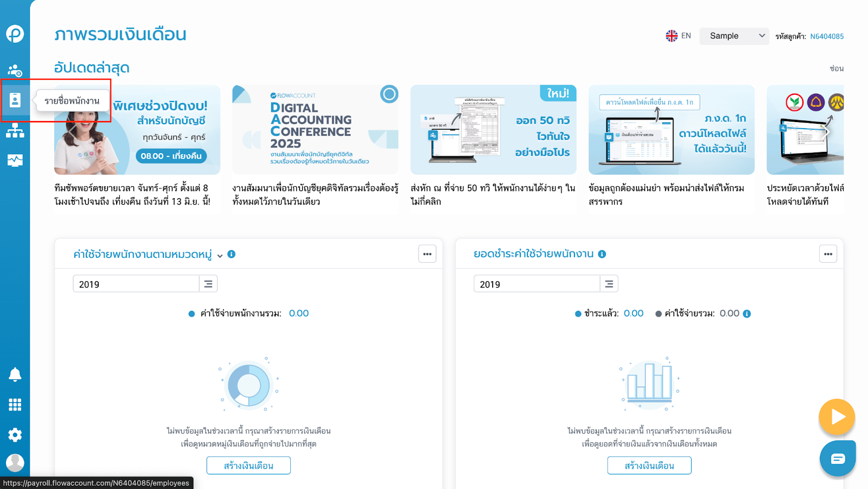Open more options menu on left card
This screenshot has height=489, width=868.
tap(427, 254)
